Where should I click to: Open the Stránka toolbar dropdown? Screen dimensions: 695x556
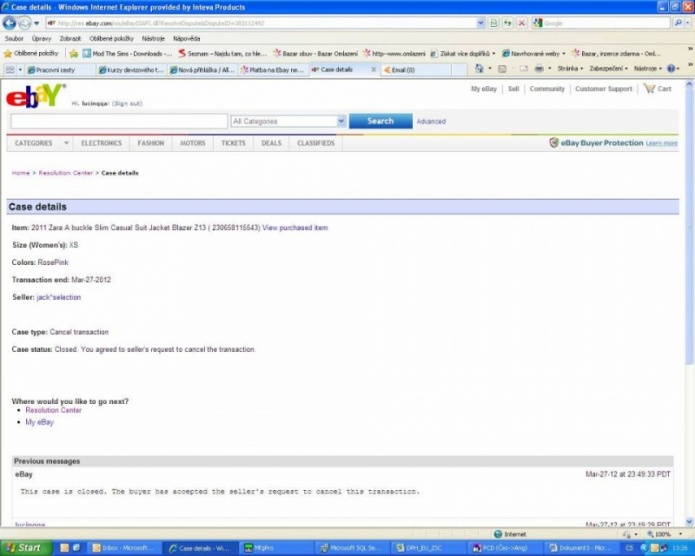[x=570, y=69]
